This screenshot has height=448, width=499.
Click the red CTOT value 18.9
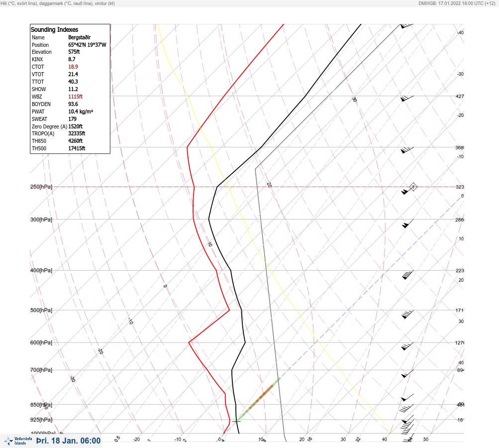(x=73, y=67)
